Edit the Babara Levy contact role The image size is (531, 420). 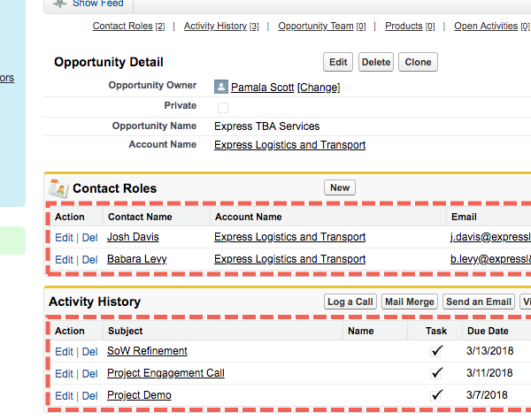pos(64,260)
